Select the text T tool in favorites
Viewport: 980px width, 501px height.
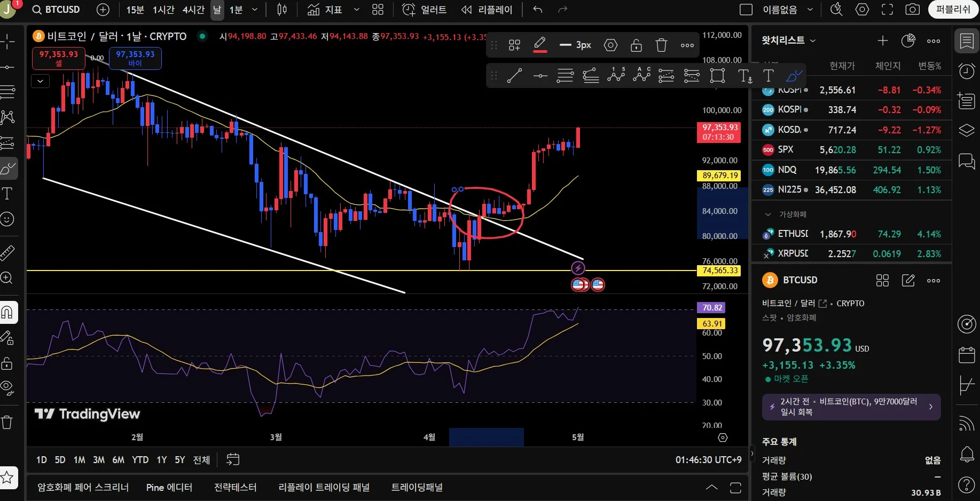tap(768, 76)
